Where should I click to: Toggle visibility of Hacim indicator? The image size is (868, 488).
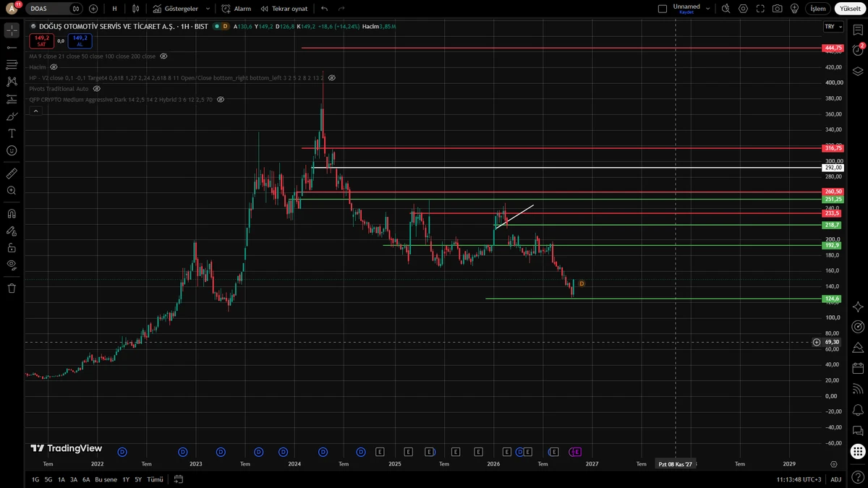pyautogui.click(x=54, y=67)
